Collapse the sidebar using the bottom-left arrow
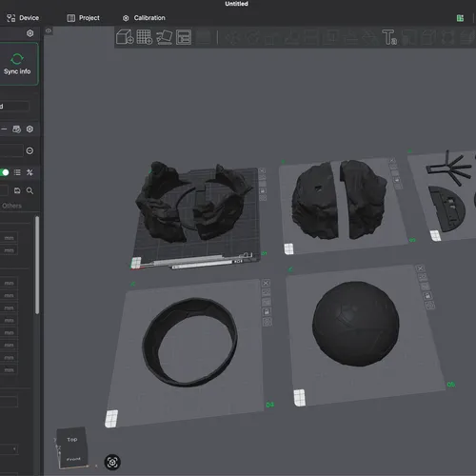This screenshot has height=476, width=476. pos(14,448)
